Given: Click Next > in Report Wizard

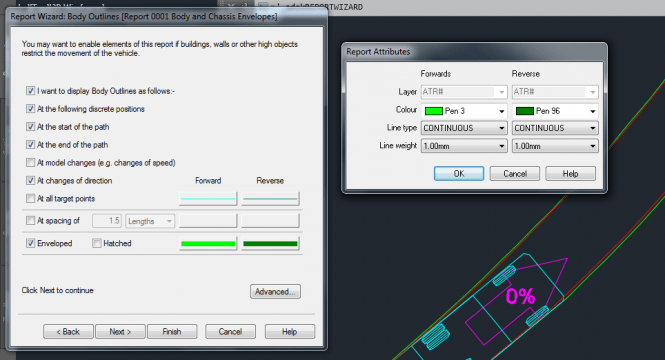Looking at the screenshot, I should point(120,332).
